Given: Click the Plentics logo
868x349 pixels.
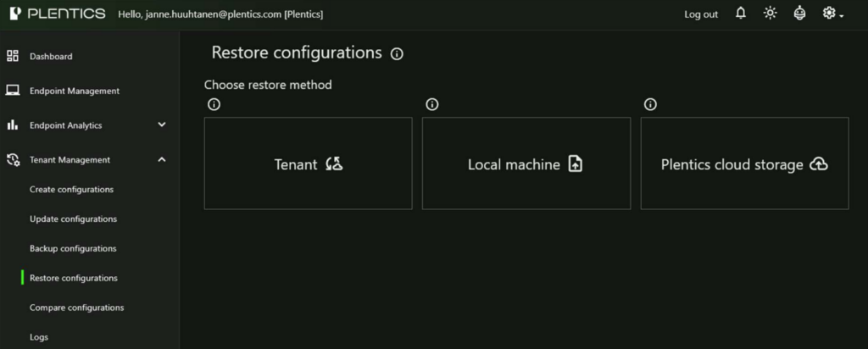Looking at the screenshot, I should point(58,14).
